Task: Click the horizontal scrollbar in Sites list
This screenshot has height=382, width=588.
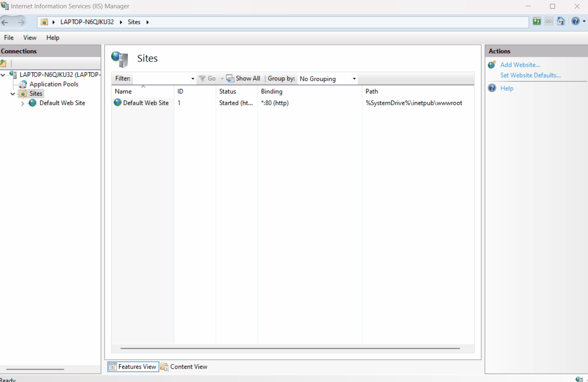Action: [x=290, y=348]
